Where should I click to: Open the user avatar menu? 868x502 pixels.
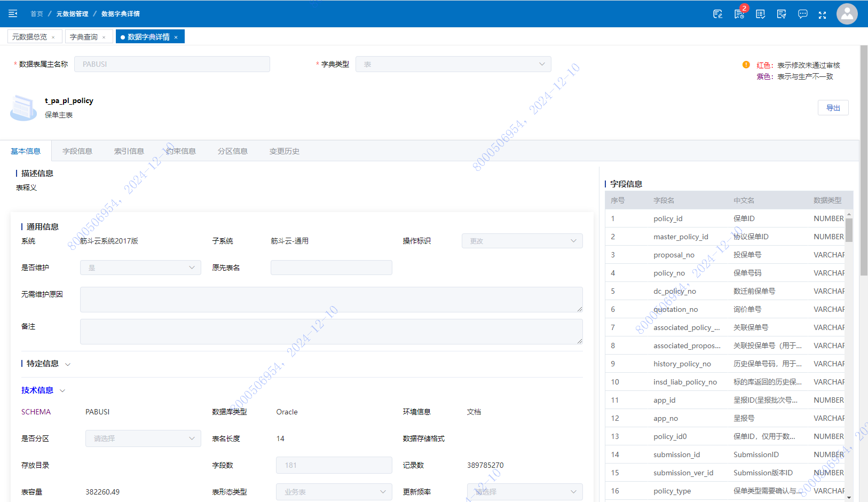coord(847,14)
